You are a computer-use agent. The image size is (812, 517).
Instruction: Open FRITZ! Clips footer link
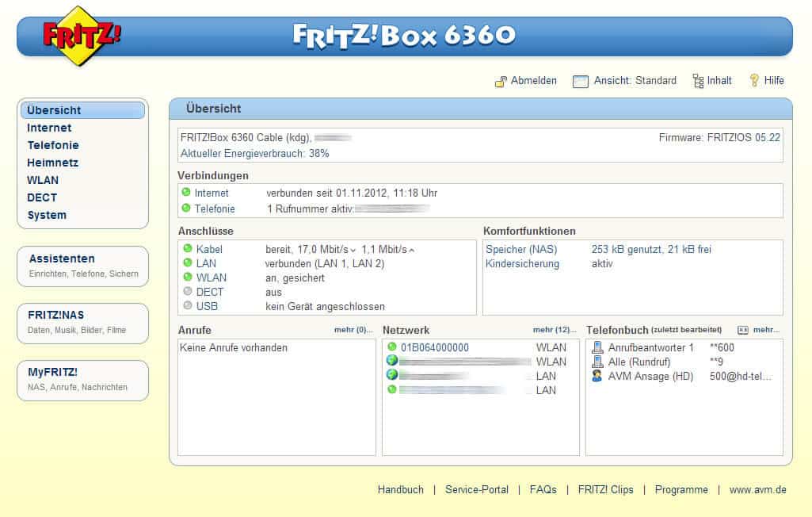[605, 489]
